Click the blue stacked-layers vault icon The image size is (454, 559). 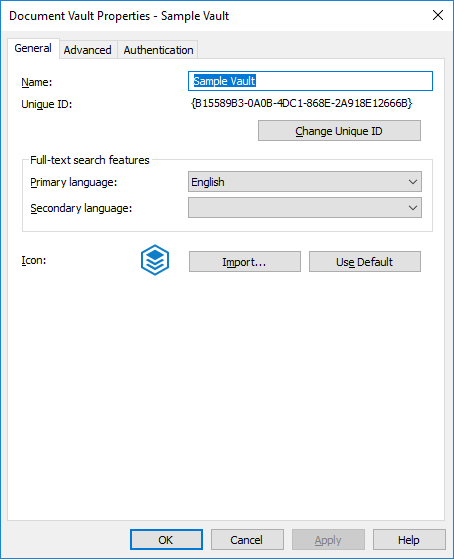tap(155, 260)
